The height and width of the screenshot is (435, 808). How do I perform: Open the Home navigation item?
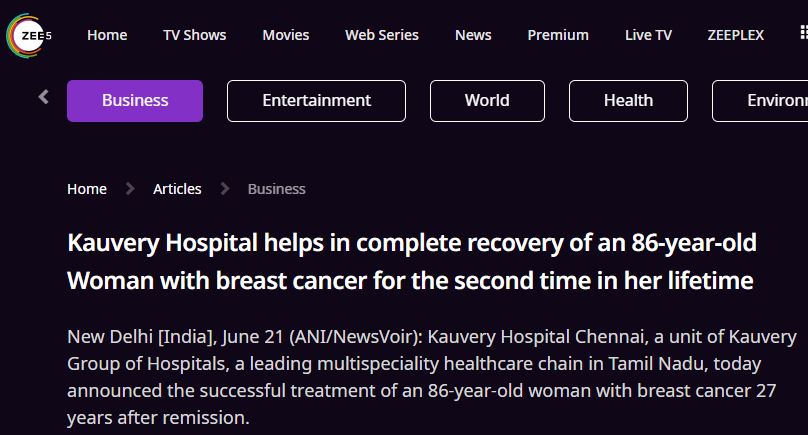tap(107, 35)
